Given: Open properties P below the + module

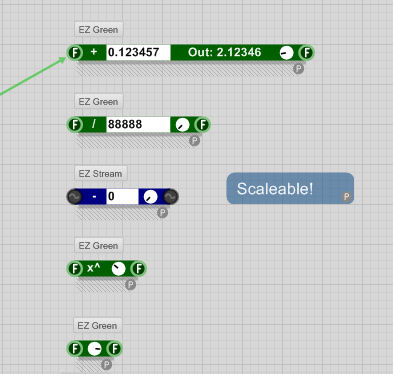Looking at the screenshot, I should [x=299, y=69].
